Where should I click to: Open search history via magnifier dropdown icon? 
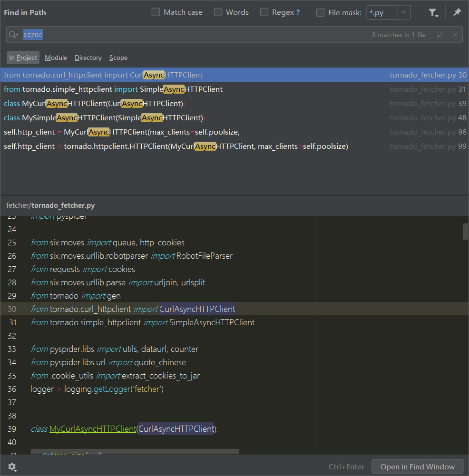pos(13,34)
